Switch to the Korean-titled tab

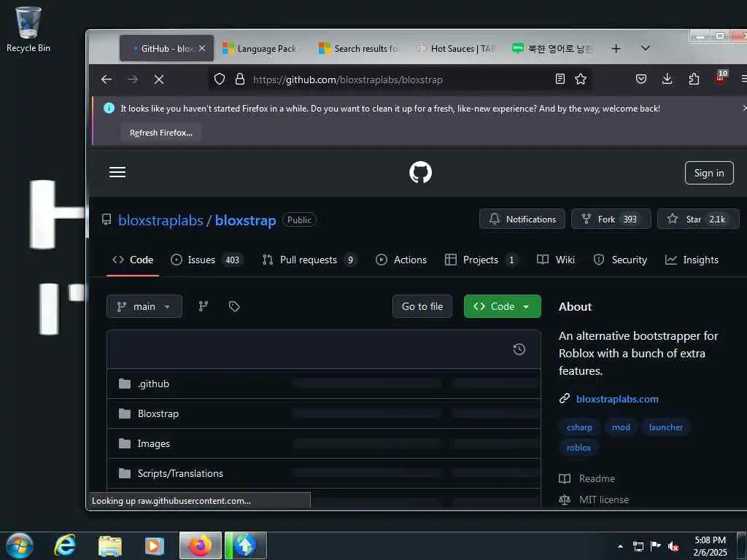click(553, 49)
